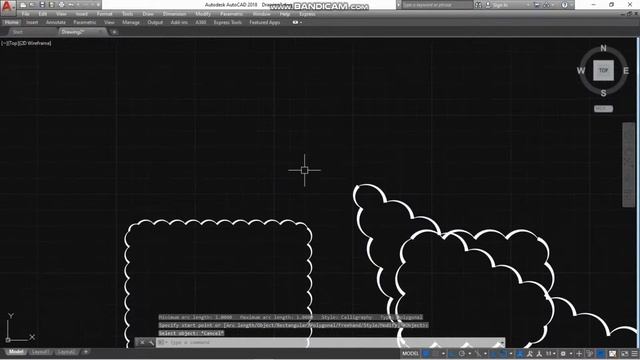This screenshot has width=640, height=360.
Task: Open the status bar customization menu icon
Action: point(634,353)
